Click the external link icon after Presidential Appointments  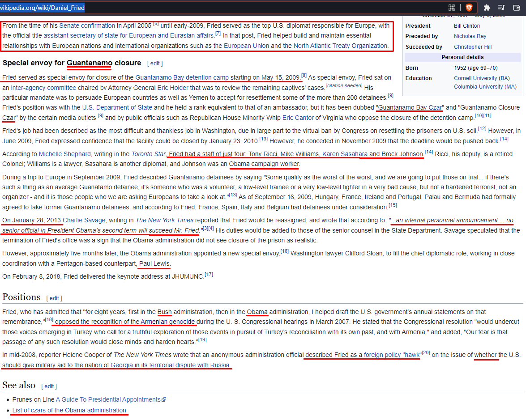pos(164,399)
